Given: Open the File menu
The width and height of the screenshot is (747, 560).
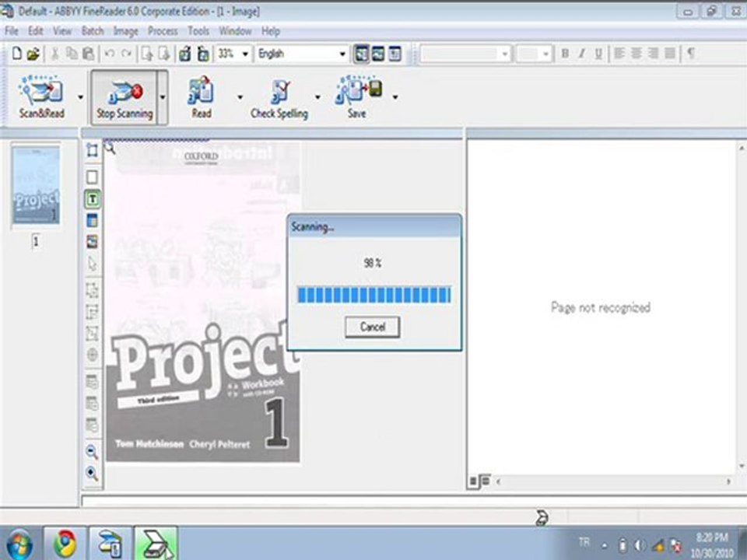Looking at the screenshot, I should [12, 31].
